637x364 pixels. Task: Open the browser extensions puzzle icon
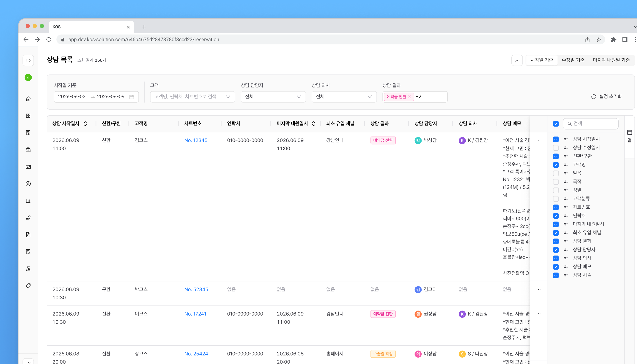point(614,40)
